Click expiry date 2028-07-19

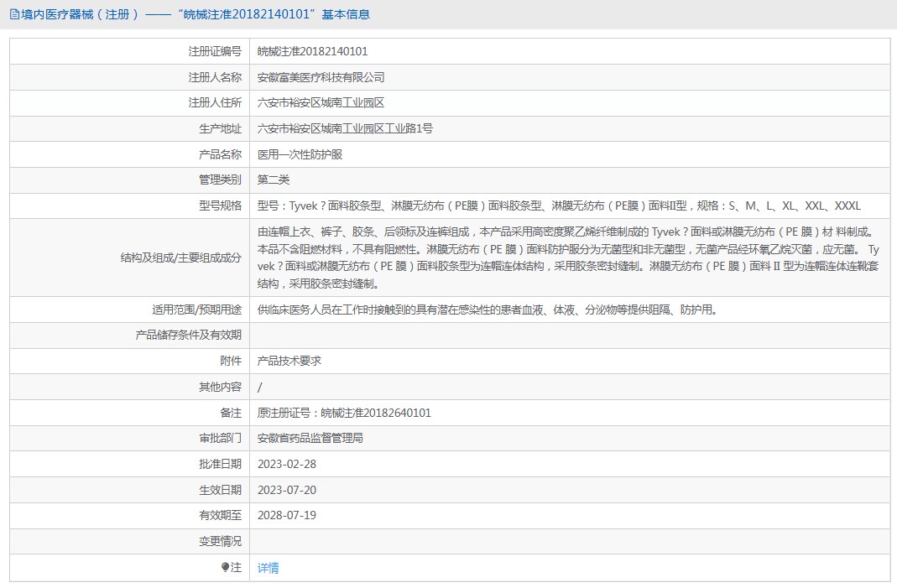[287, 515]
